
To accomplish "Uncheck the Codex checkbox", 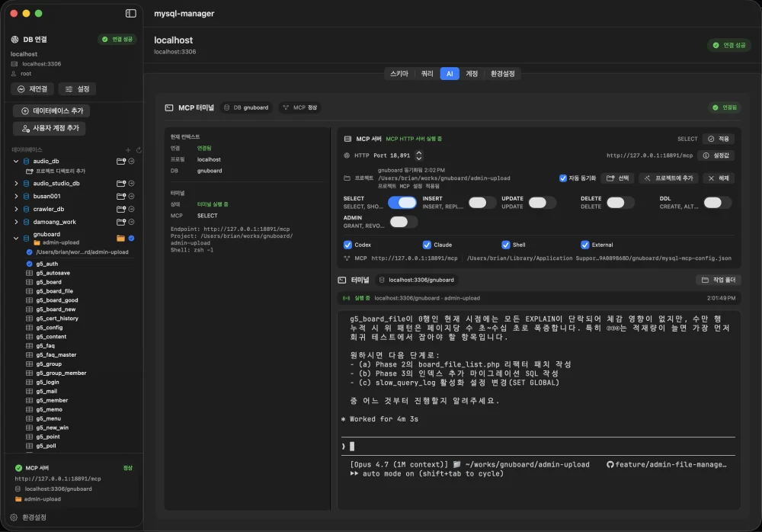I will click(348, 245).
